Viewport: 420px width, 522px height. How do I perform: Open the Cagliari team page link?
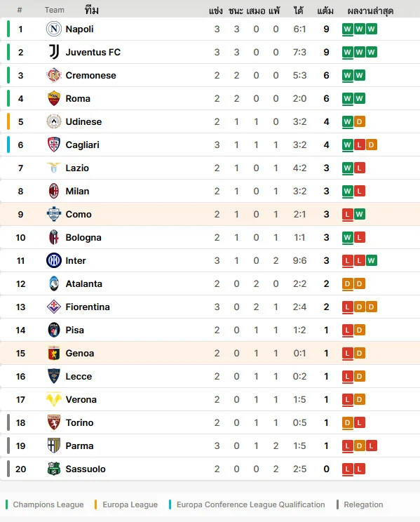tap(82, 145)
